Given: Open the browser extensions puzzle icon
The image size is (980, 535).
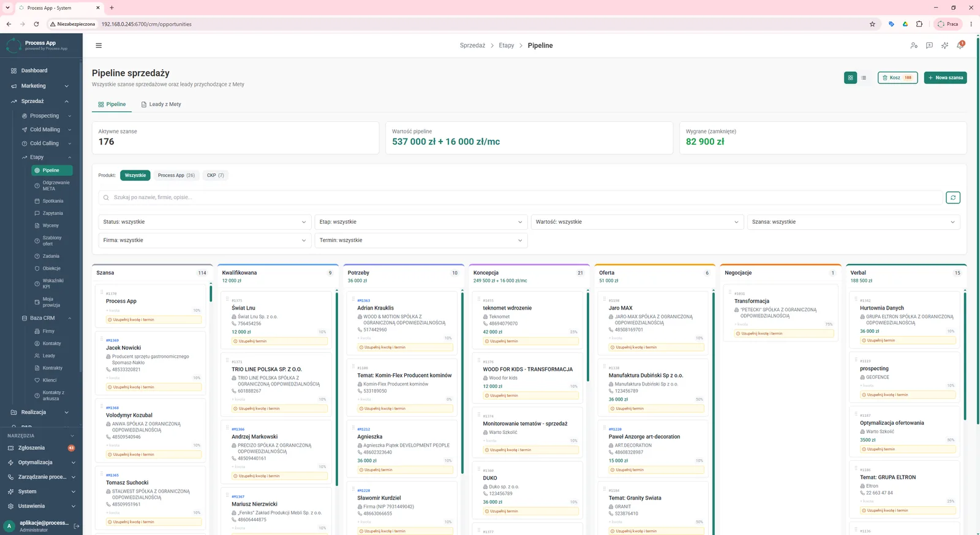Looking at the screenshot, I should pos(919,24).
